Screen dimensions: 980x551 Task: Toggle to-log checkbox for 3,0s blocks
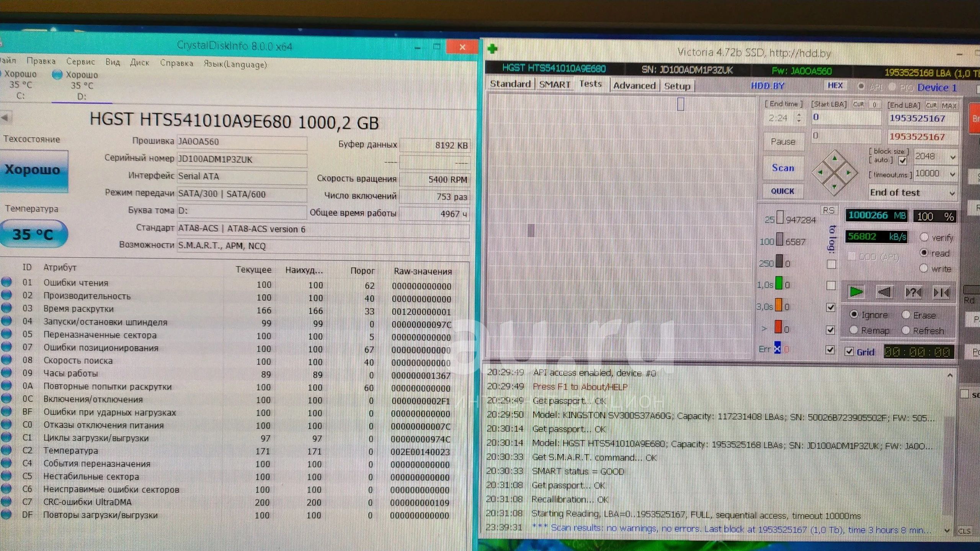pos(831,307)
